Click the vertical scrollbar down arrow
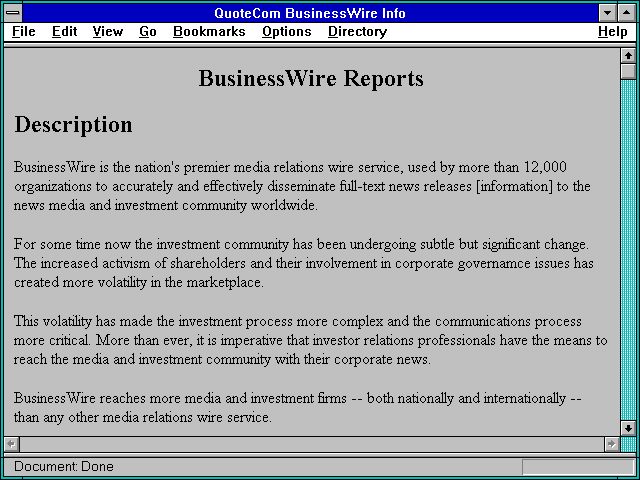The image size is (640, 480). tap(628, 428)
